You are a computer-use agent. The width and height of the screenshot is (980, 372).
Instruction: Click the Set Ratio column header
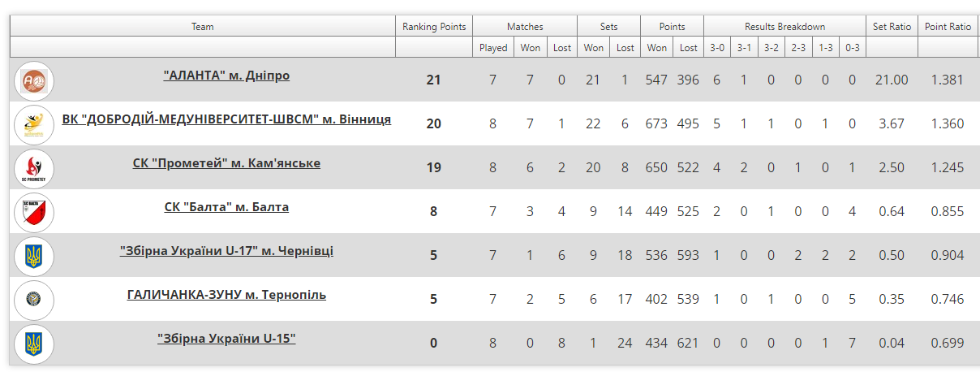point(892,27)
